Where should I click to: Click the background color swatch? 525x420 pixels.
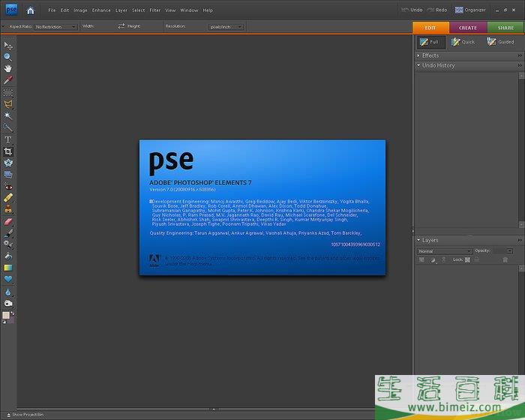[x=11, y=320]
